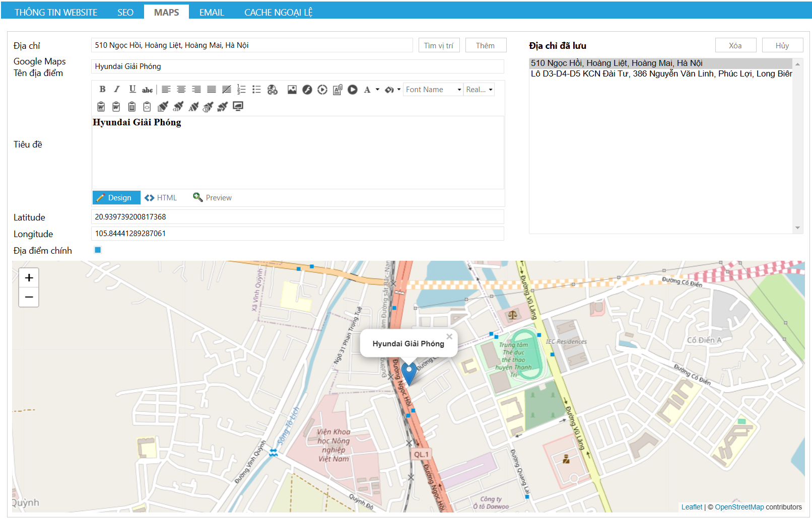Viewport: 812px width, 519px height.
Task: Click the Latitude input field
Action: [x=297, y=217]
